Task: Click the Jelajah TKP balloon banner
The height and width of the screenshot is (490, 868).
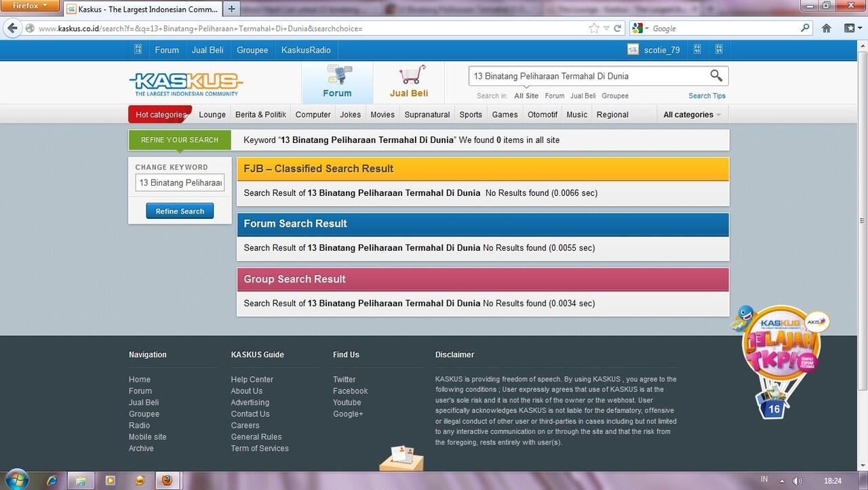Action: tap(780, 363)
